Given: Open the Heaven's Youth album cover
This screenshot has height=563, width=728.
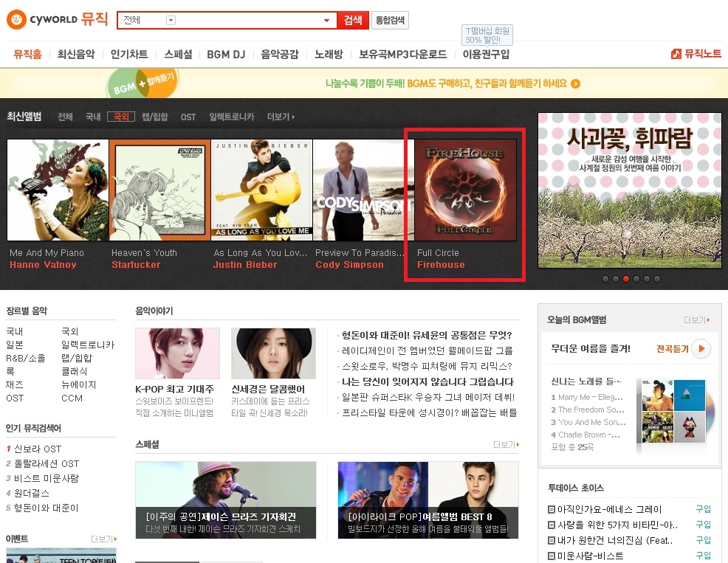Looking at the screenshot, I should coord(159,190).
